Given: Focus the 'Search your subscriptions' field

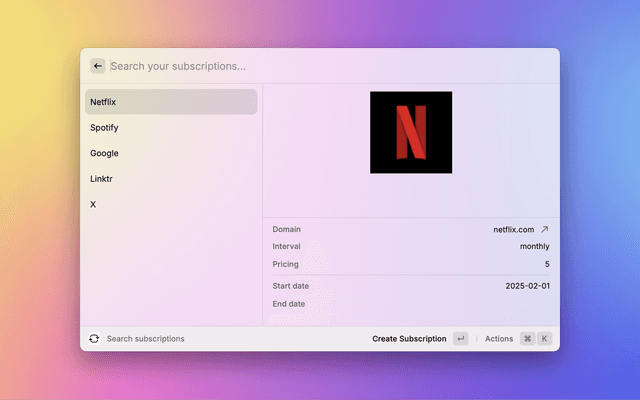Looking at the screenshot, I should pos(300,66).
